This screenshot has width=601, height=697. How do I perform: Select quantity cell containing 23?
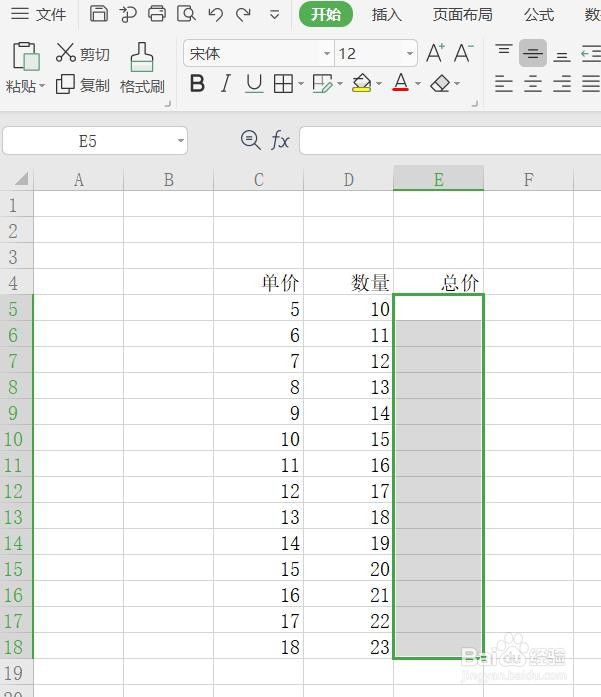point(349,645)
